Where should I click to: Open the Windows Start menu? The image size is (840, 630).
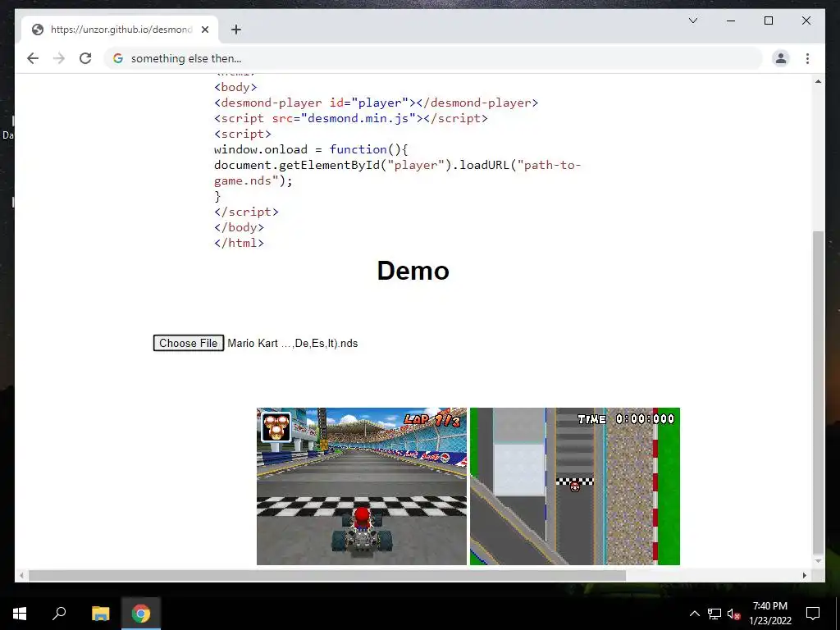20,614
